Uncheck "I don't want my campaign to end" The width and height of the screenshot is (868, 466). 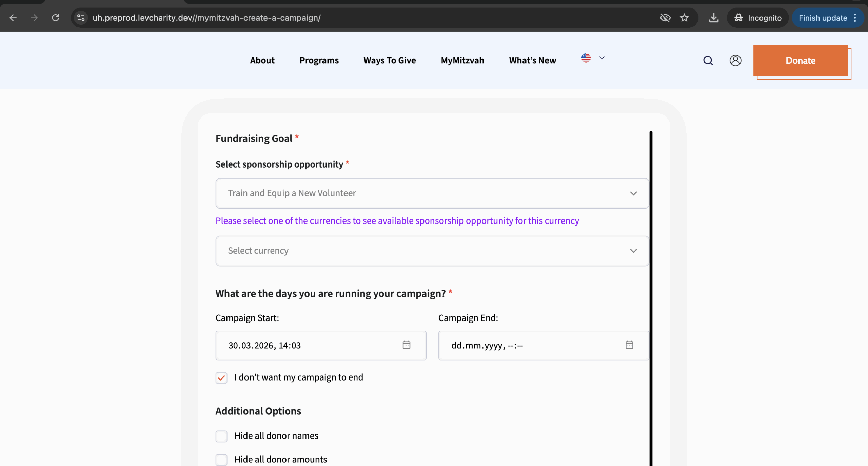click(221, 378)
